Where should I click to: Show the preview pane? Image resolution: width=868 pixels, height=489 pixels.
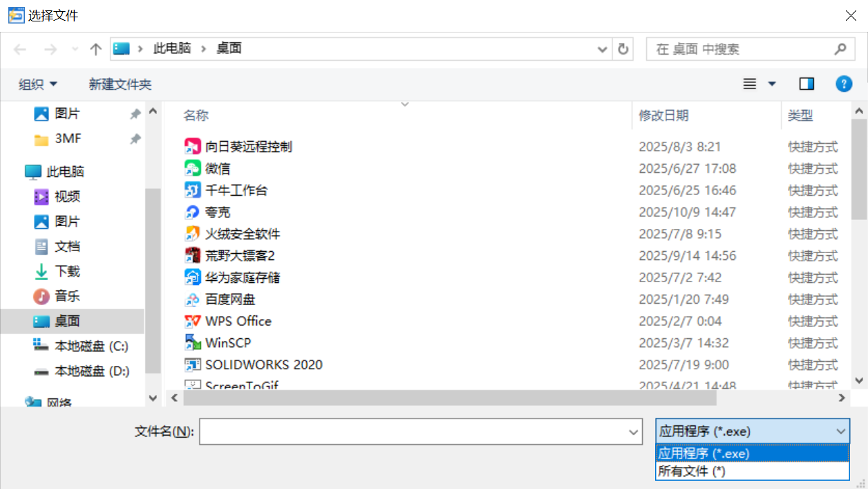(x=806, y=83)
